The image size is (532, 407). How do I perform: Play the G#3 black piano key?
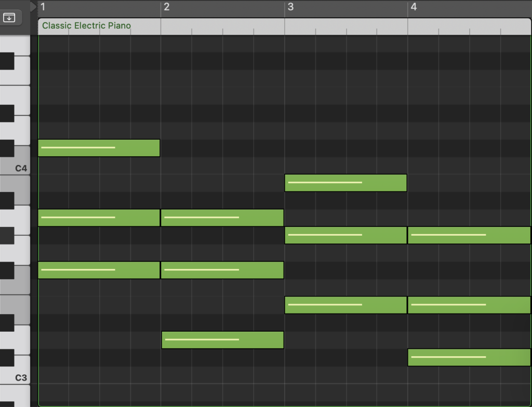7,235
